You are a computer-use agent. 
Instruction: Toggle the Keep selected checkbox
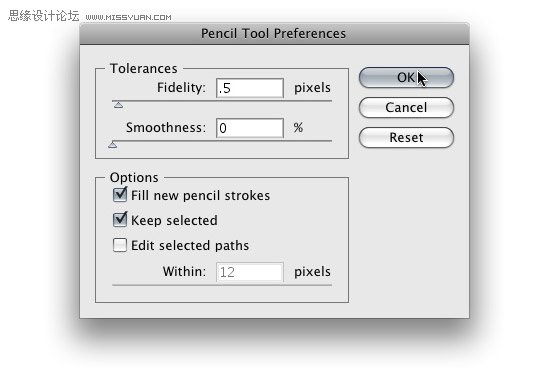pyautogui.click(x=120, y=220)
